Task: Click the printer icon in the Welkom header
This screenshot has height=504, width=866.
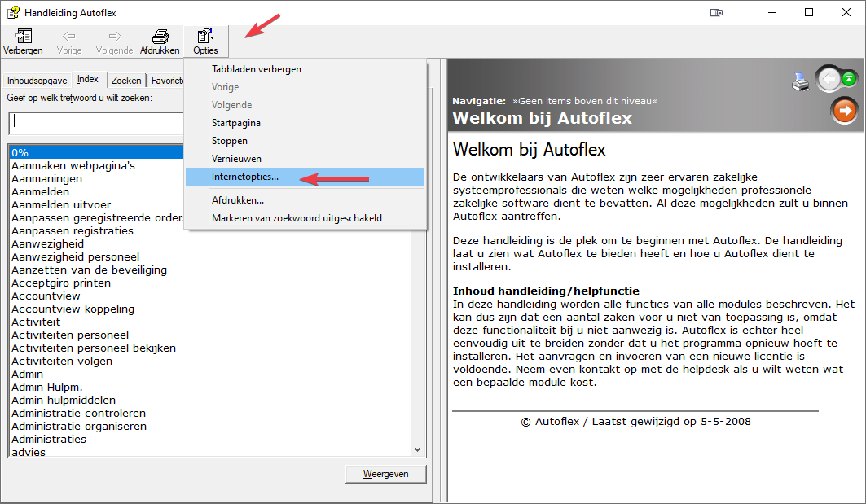Action: [x=800, y=82]
